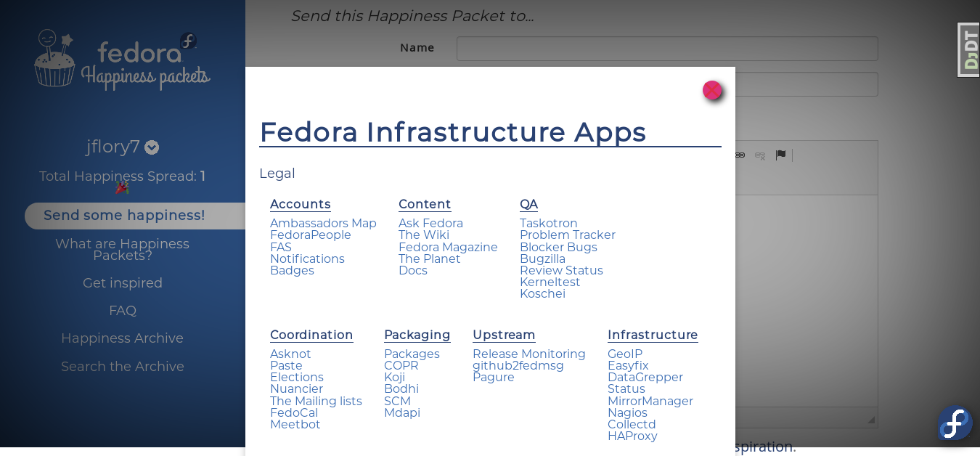This screenshot has width=980, height=456.
Task: Open the Badges link
Action: click(292, 271)
